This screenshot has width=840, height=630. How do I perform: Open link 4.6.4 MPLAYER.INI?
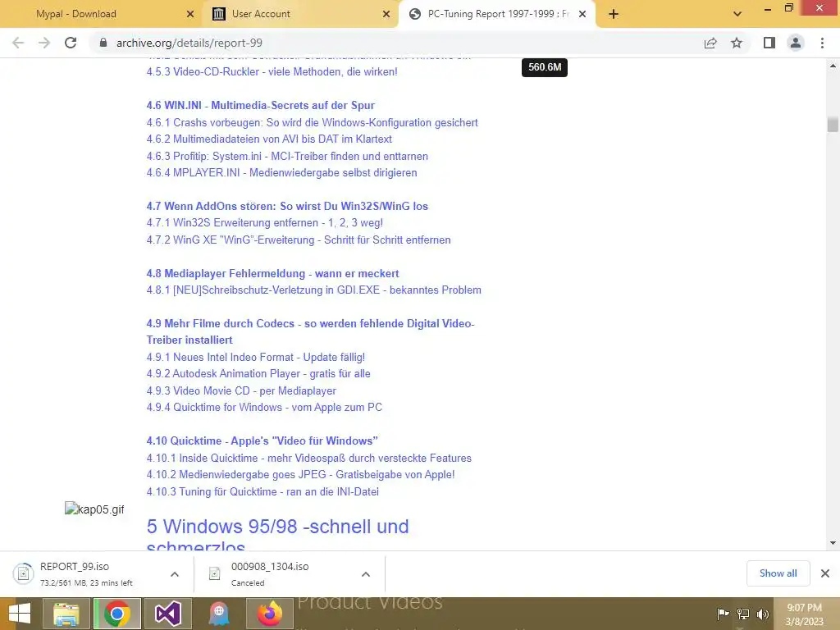tap(282, 173)
